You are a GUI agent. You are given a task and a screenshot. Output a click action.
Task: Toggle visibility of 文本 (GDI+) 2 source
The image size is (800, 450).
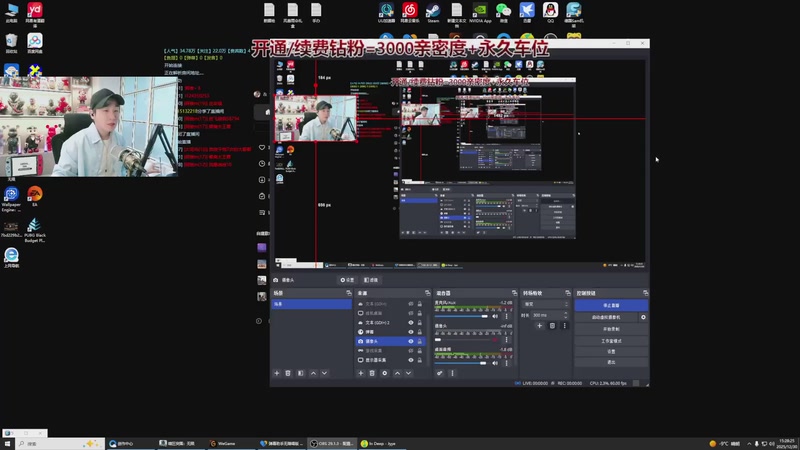tap(411, 322)
